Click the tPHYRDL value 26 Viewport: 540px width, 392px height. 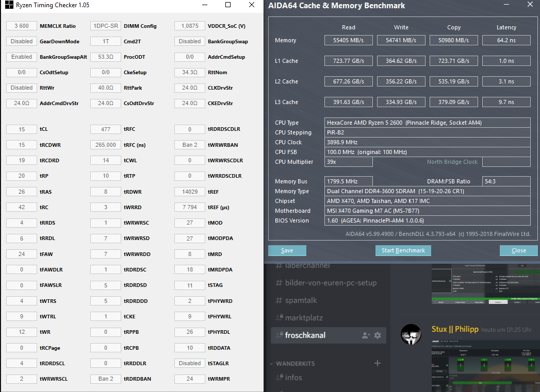pos(190,332)
